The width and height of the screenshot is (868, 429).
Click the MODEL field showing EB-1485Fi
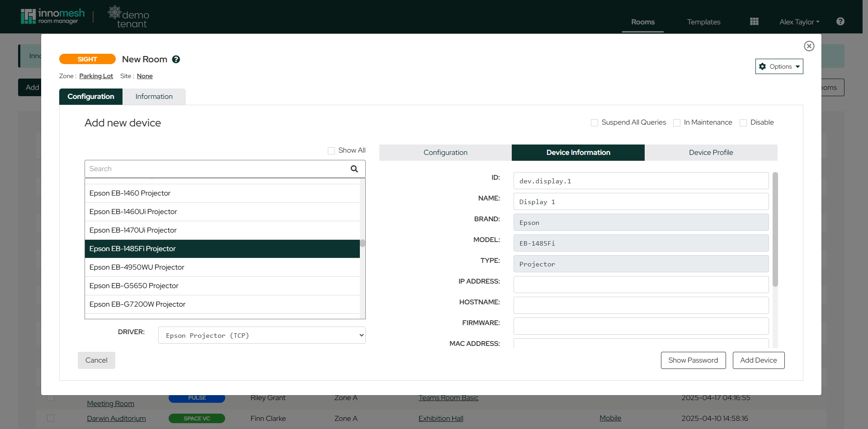(x=641, y=243)
